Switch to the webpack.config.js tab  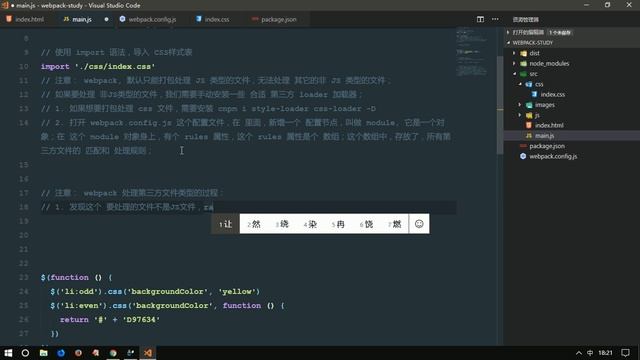click(152, 19)
